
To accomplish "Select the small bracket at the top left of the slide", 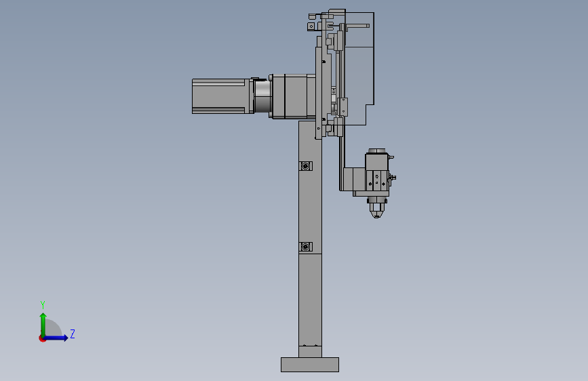I will (x=311, y=26).
